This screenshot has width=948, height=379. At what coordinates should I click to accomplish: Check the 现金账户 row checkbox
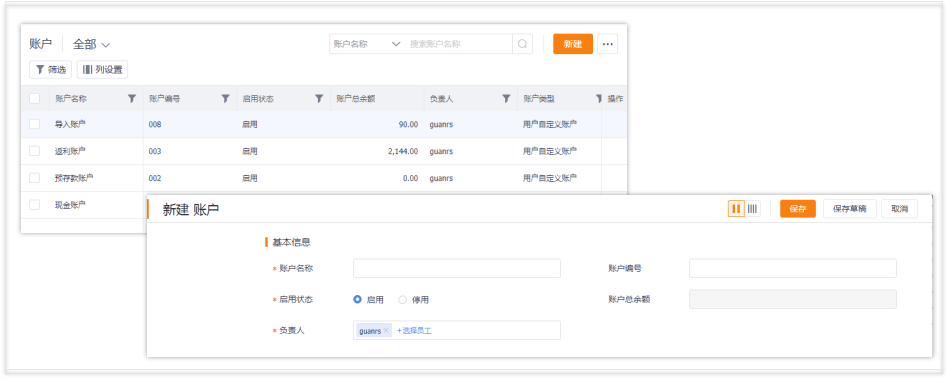(x=34, y=205)
